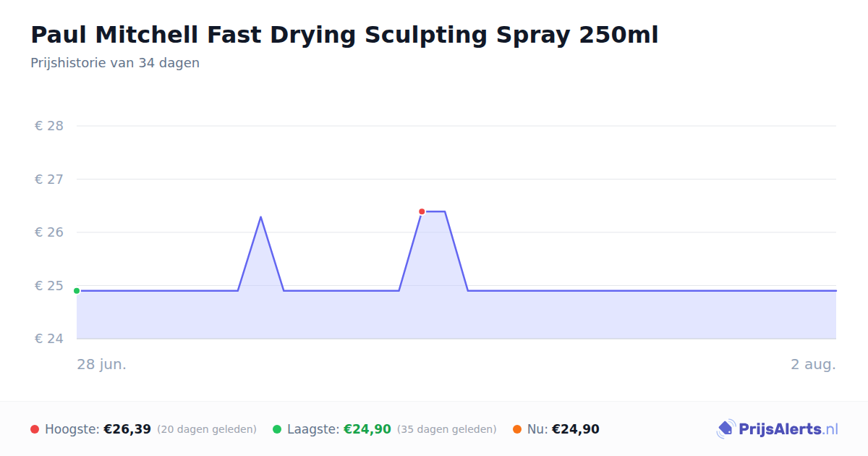Open the PrijsAlerts.nl brand link

(778, 429)
